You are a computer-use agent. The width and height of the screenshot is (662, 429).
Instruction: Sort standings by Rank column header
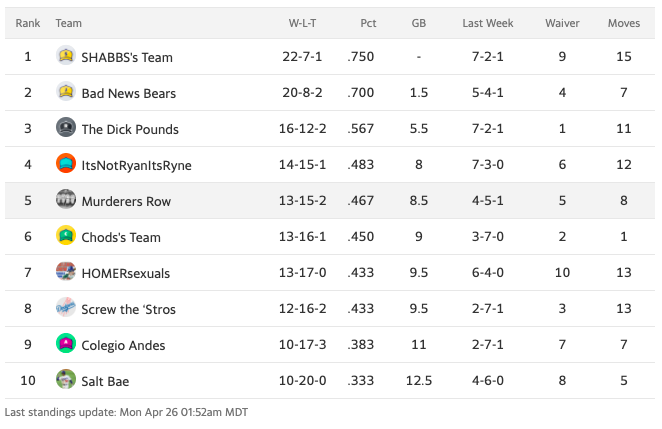click(x=27, y=22)
